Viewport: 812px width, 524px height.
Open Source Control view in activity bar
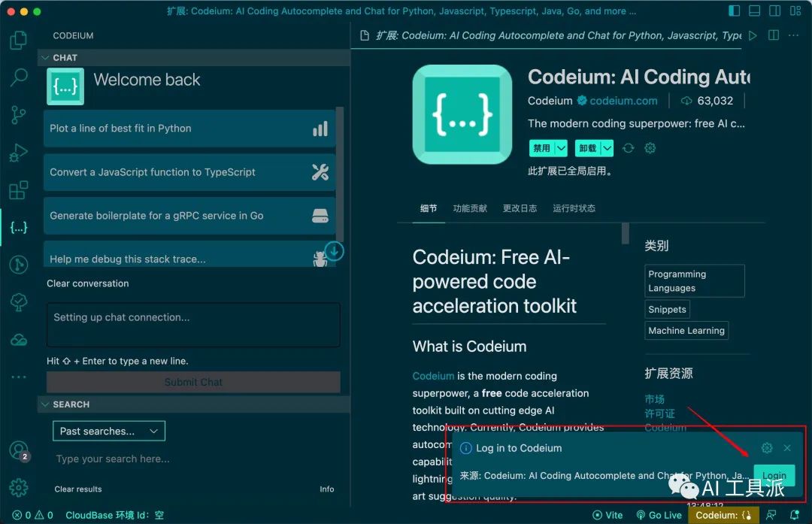[19, 115]
